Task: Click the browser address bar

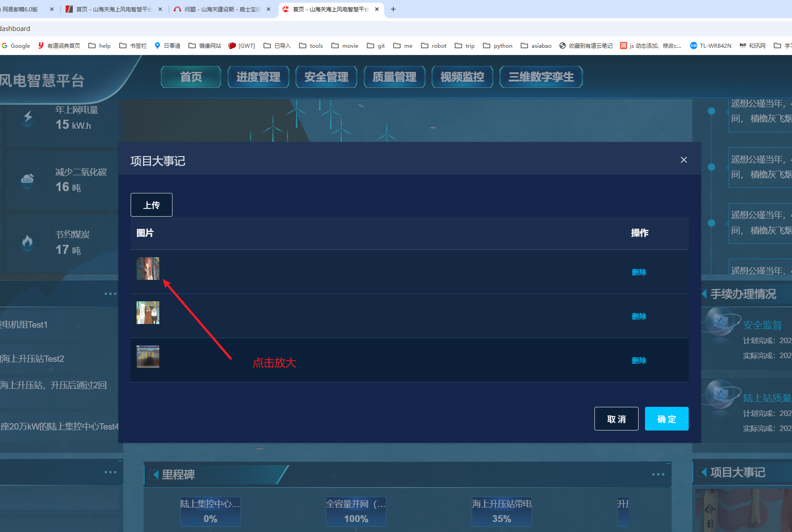Action: pos(396,28)
